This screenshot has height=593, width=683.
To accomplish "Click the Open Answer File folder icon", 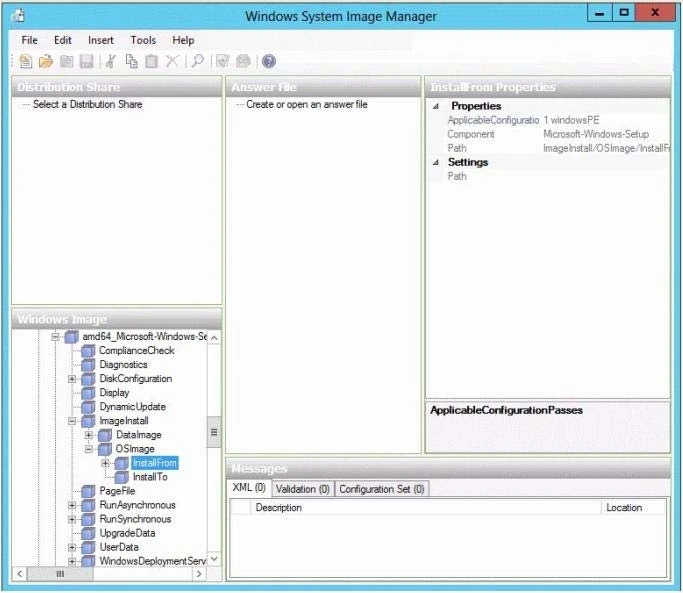I will tap(46, 62).
